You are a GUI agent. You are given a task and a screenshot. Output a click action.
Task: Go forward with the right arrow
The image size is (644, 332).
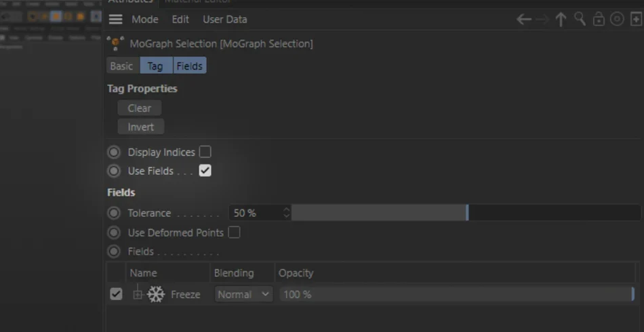tap(543, 19)
